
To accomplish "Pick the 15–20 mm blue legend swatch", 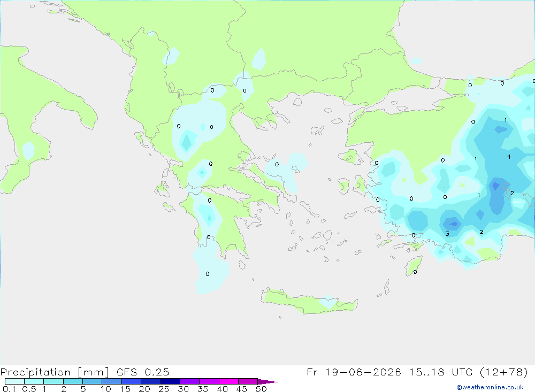I will tap(132, 381).
